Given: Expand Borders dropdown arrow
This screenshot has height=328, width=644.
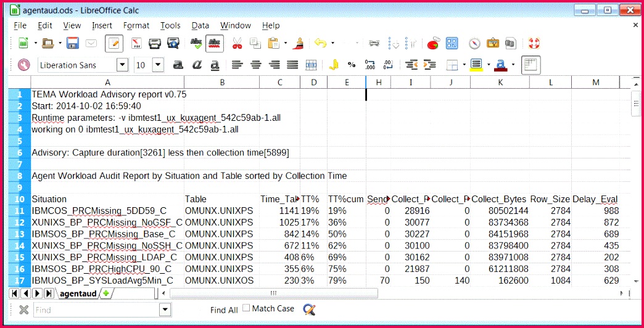Looking at the screenshot, I should (464, 65).
